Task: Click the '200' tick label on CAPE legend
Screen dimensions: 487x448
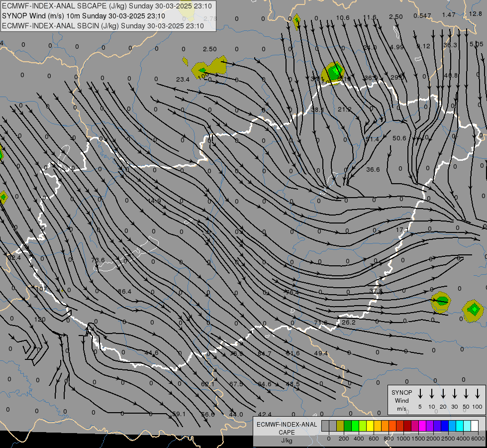Action: pyautogui.click(x=344, y=439)
